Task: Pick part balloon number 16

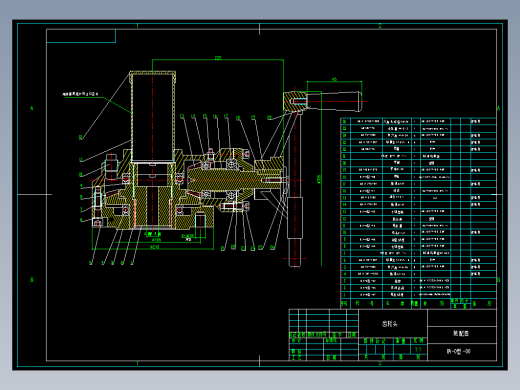Action: (x=215, y=116)
